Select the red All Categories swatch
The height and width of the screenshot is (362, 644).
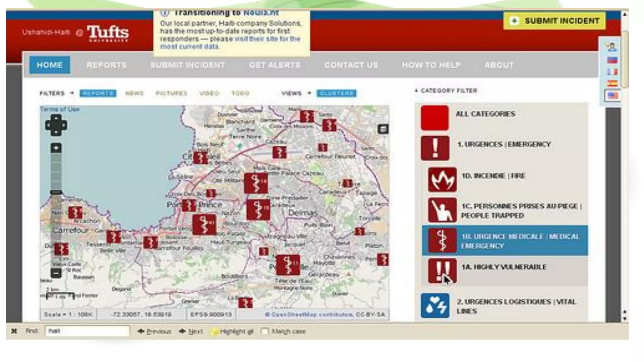coord(435,118)
